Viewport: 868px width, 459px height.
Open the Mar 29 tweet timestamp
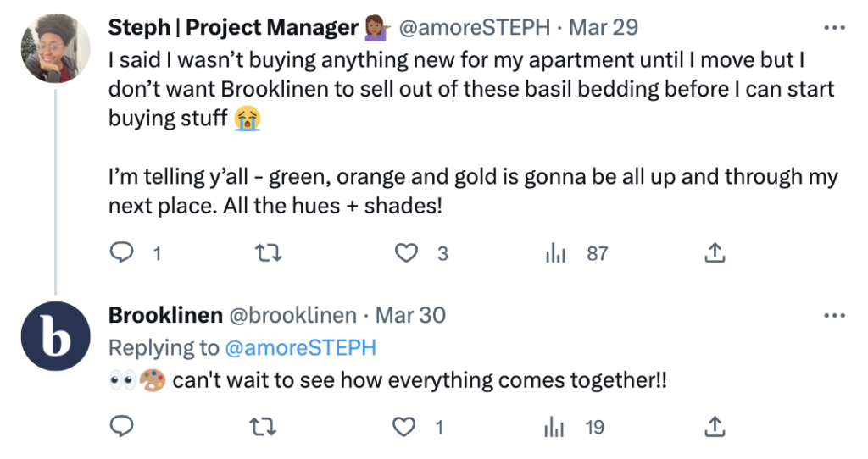603,28
